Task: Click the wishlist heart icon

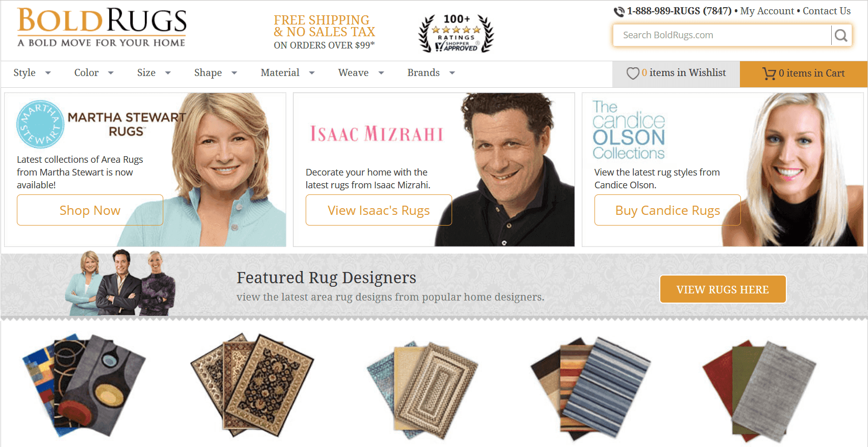Action: click(633, 73)
